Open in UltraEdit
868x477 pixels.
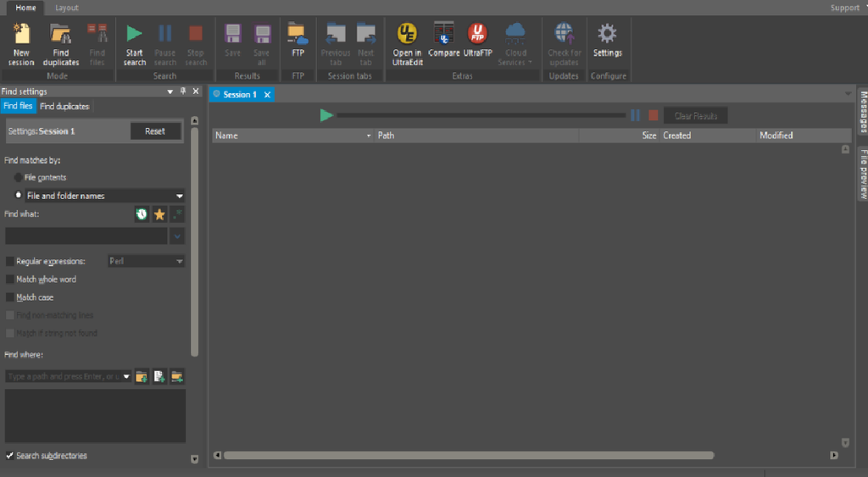pyautogui.click(x=408, y=44)
